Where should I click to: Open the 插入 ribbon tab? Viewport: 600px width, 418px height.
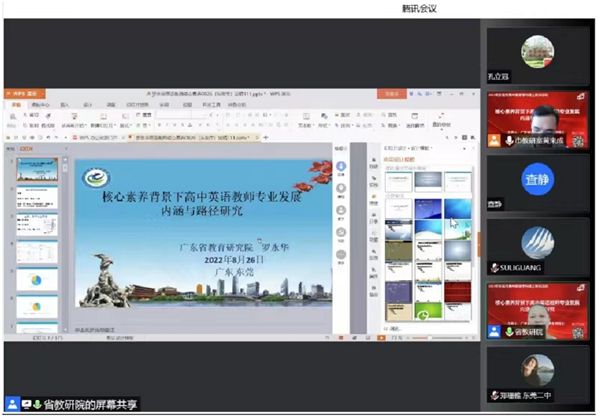click(64, 104)
